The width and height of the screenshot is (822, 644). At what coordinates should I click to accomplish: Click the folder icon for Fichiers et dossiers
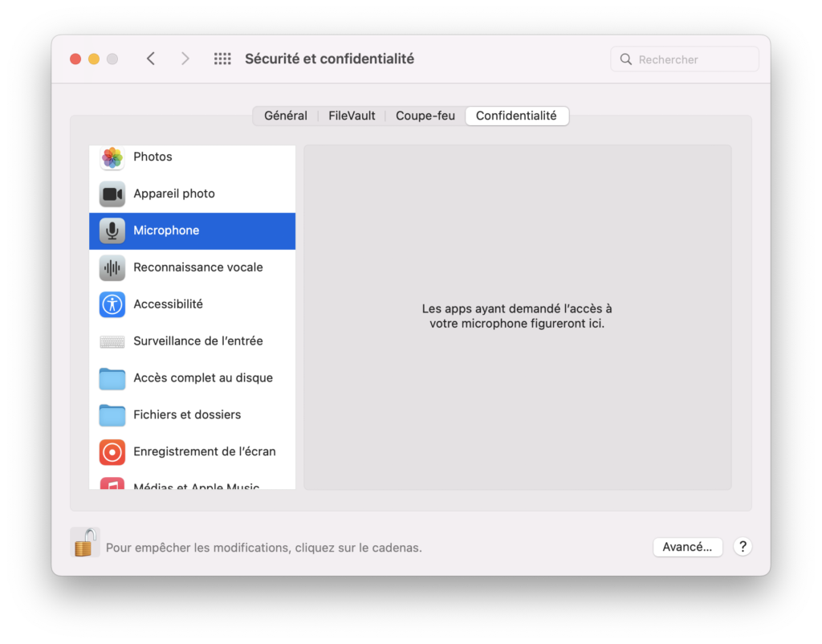point(112,415)
